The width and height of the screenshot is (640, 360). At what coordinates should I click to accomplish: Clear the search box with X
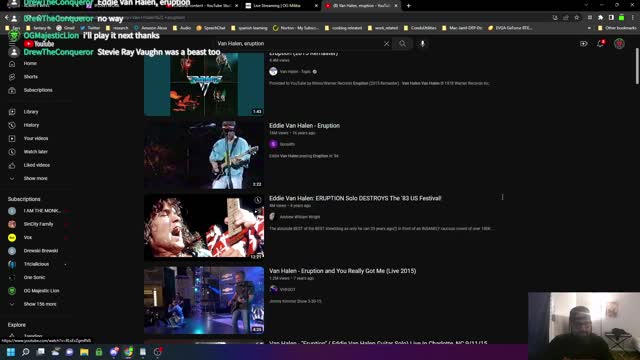pos(386,44)
